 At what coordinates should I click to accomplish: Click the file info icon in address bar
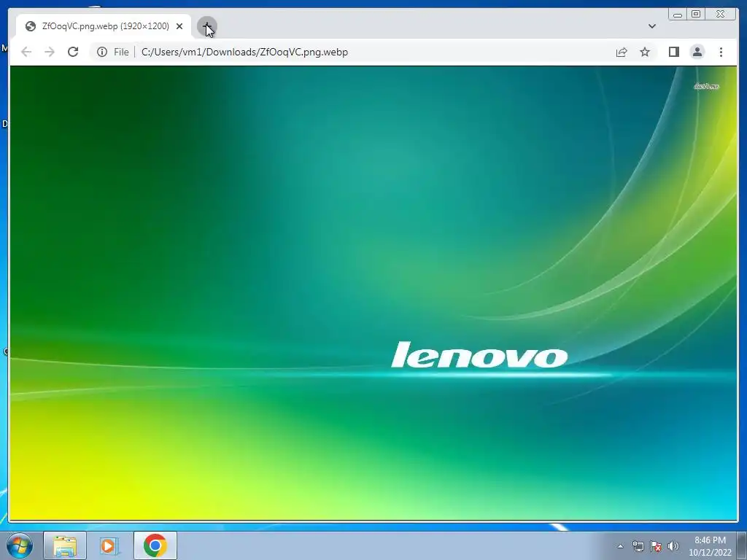click(x=102, y=52)
